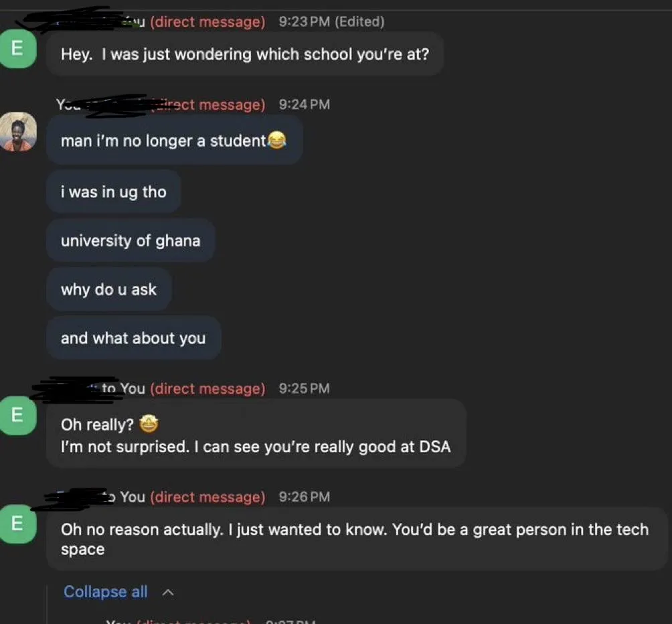Click the laughing emoji in 'no longer a student'
This screenshot has height=624, width=672.
pyautogui.click(x=277, y=140)
